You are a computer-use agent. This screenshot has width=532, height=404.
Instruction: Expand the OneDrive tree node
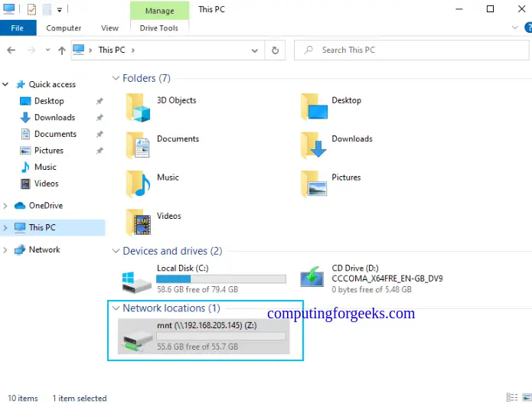(x=5, y=206)
